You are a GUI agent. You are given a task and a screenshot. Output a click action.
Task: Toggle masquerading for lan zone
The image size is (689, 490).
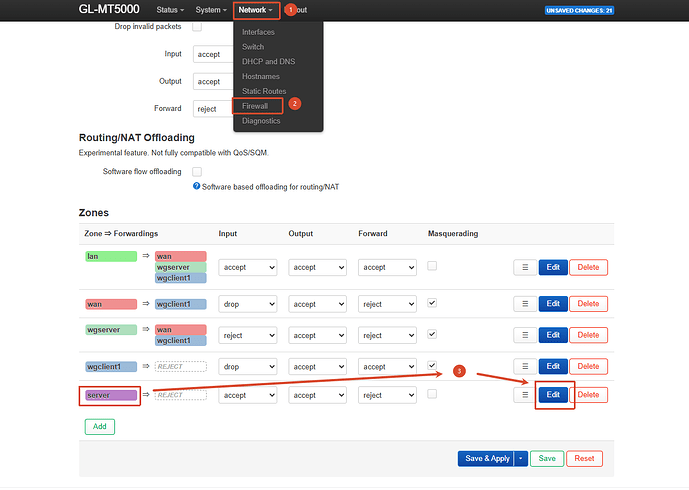432,266
